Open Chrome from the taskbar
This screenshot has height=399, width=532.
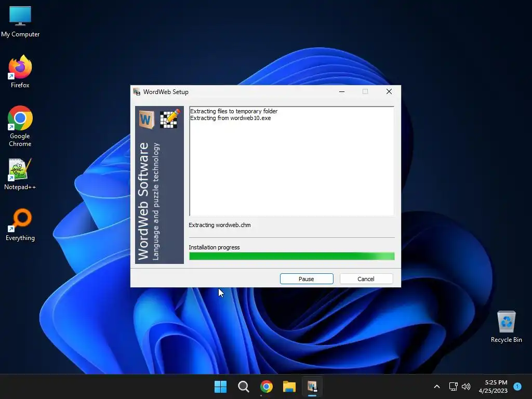click(x=267, y=387)
